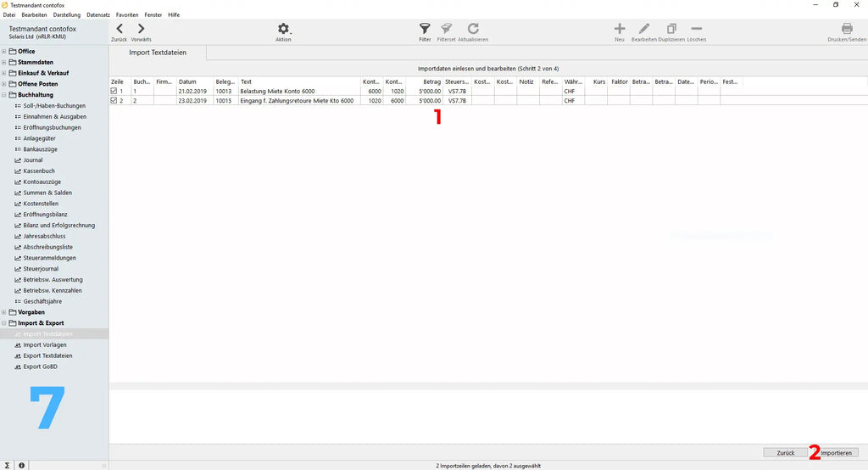Open the Aktion gear menu
Screen dimensions: 868x470
tap(283, 30)
